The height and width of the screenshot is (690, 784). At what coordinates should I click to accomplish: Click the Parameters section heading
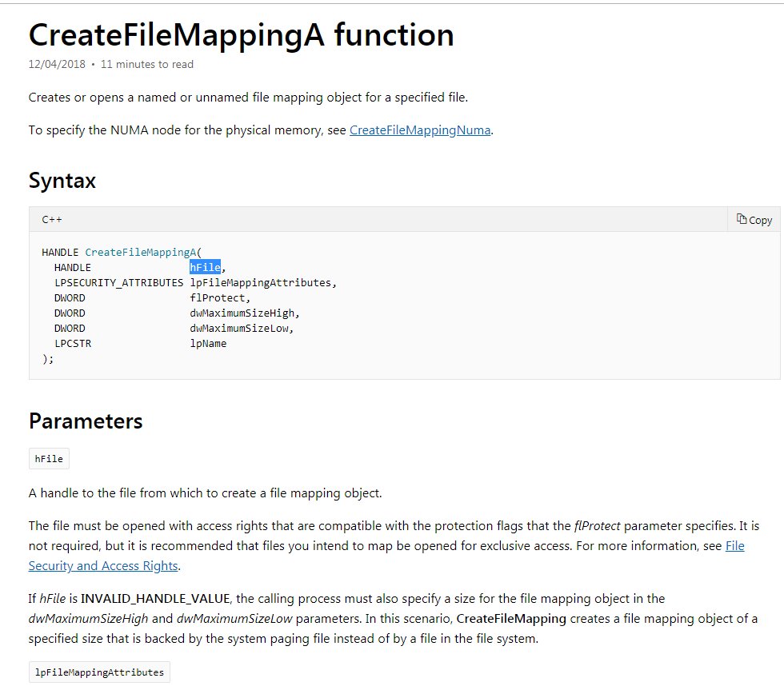pyautogui.click(x=86, y=421)
